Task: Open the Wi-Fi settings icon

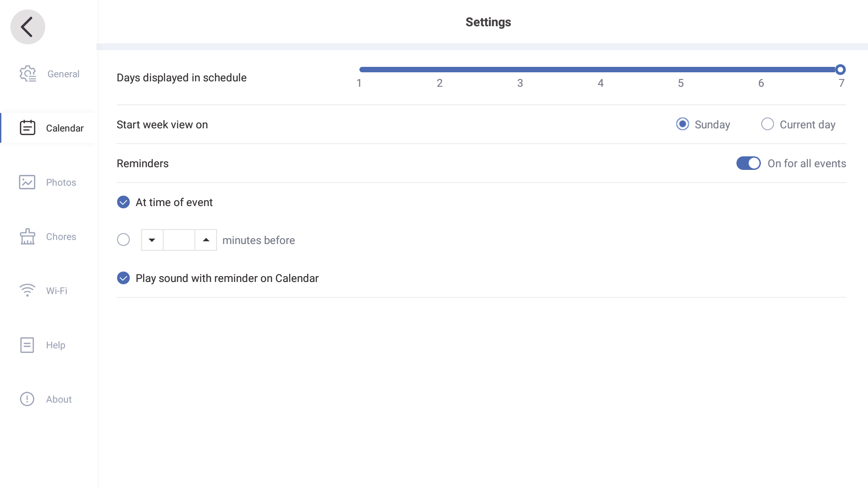Action: (27, 290)
